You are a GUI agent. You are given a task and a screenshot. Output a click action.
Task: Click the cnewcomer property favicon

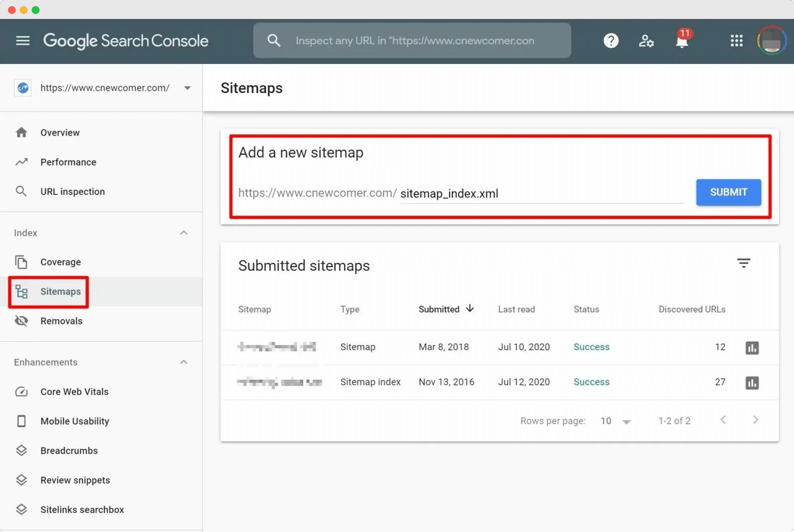23,88
